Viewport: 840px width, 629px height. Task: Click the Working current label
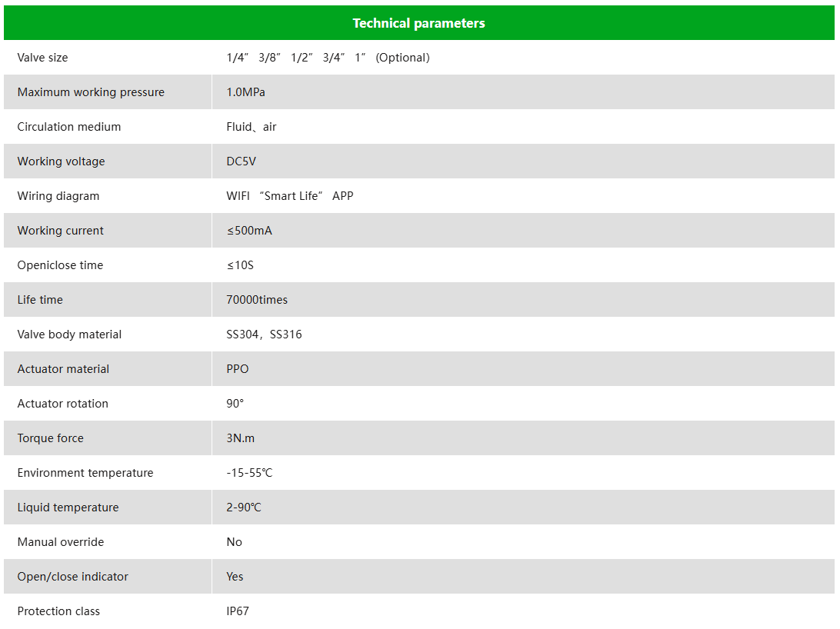[61, 231]
